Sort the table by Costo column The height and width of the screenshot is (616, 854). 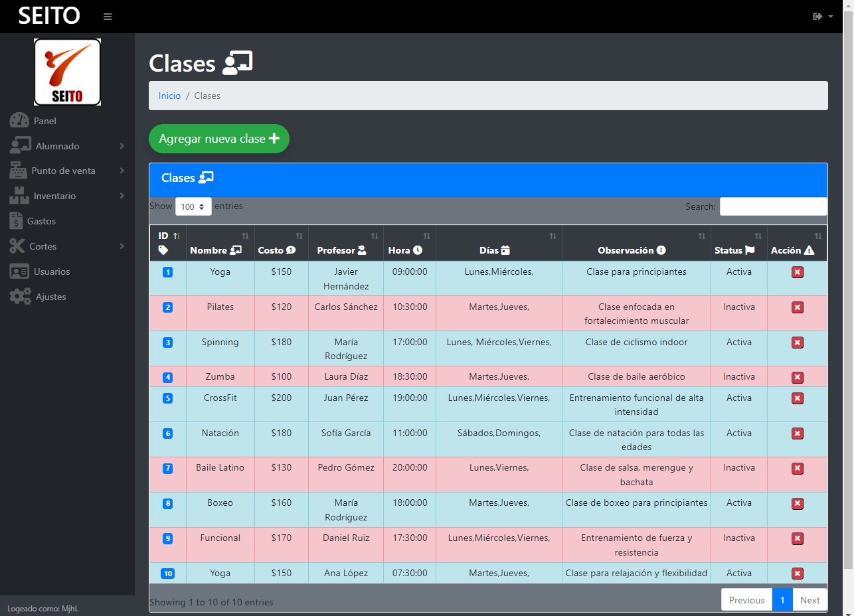280,244
